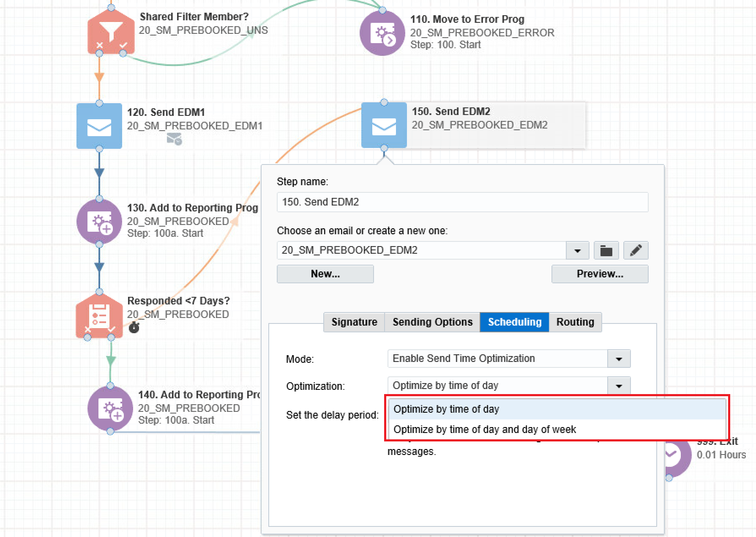
Task: Click the Optimization field showing Optimize by time of day
Action: (509, 386)
